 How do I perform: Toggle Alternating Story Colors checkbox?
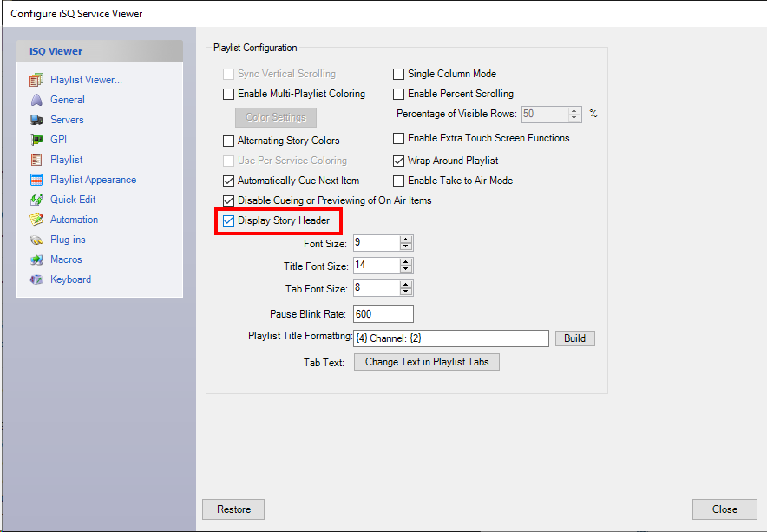point(229,141)
